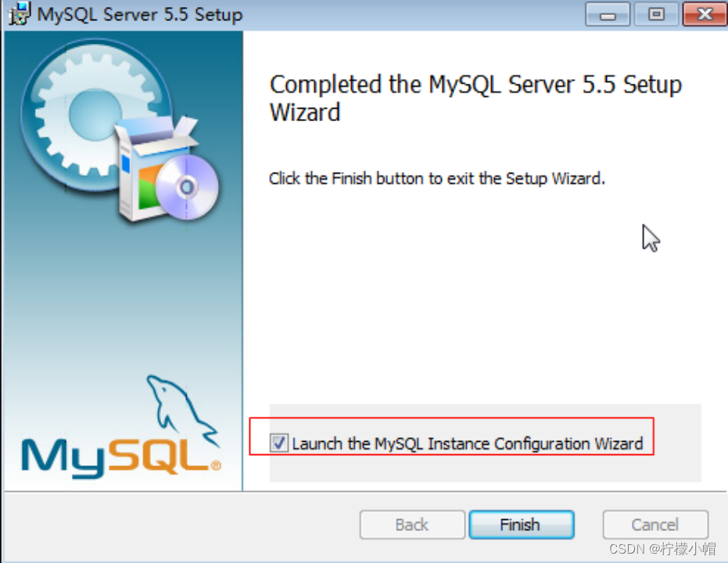The height and width of the screenshot is (563, 728).
Task: Click the CD disc graphic
Action: [x=187, y=187]
